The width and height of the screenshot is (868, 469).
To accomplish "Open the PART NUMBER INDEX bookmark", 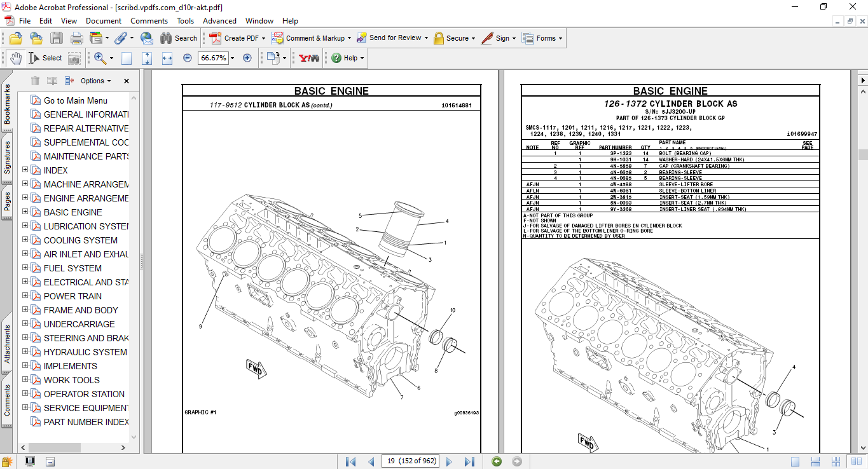I will click(86, 422).
